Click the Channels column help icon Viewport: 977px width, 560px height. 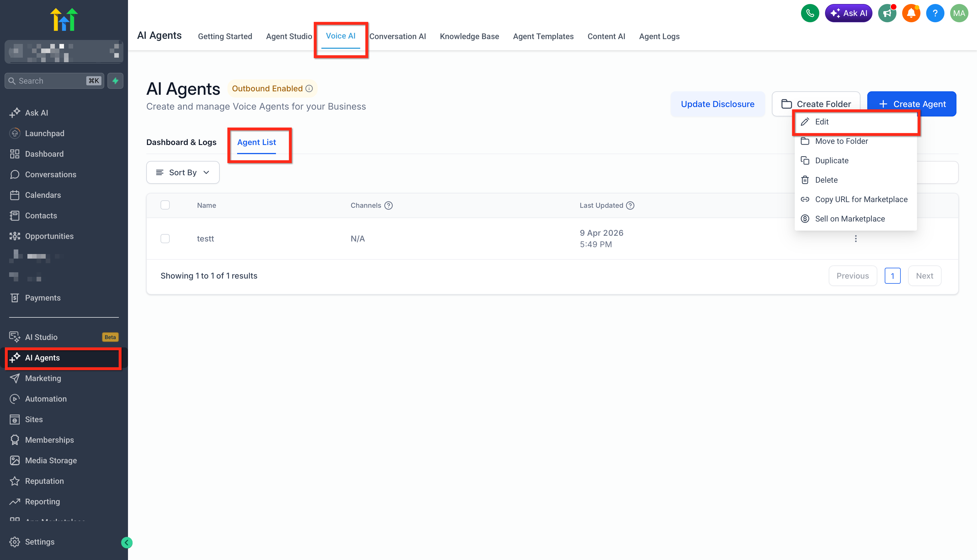[389, 206]
